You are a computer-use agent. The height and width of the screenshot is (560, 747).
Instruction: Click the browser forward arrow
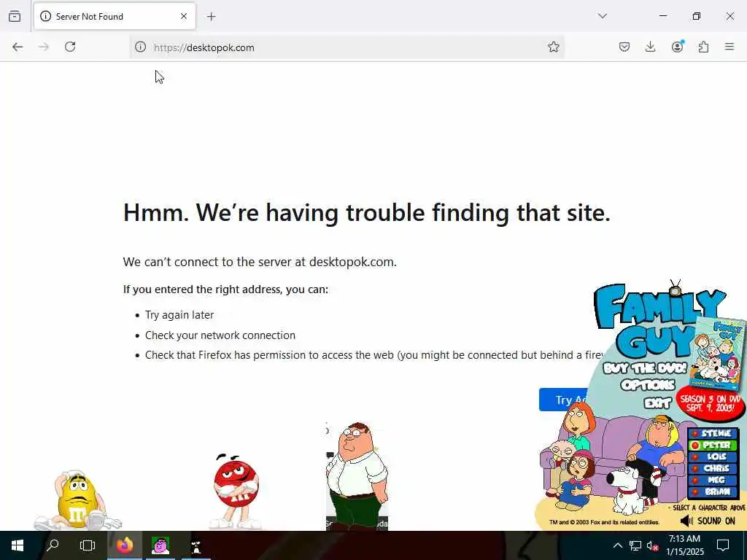44,47
